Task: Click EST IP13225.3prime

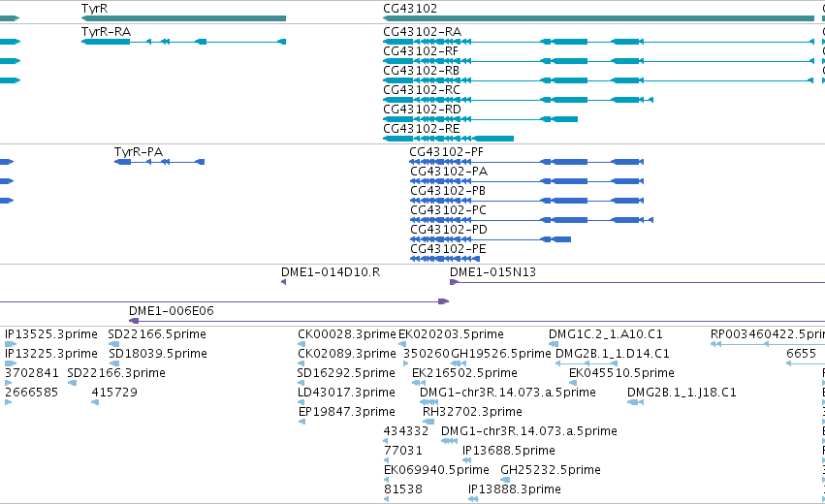Action: click(51, 354)
